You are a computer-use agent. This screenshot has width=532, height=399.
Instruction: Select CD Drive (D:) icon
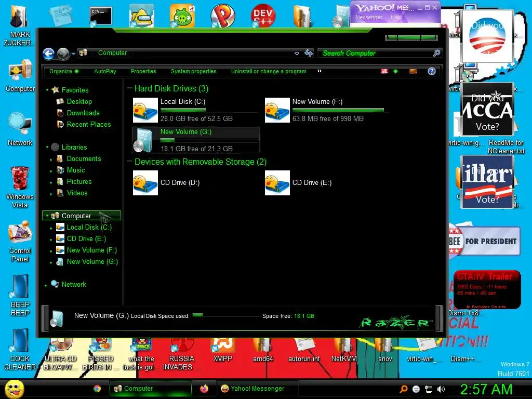pos(145,183)
